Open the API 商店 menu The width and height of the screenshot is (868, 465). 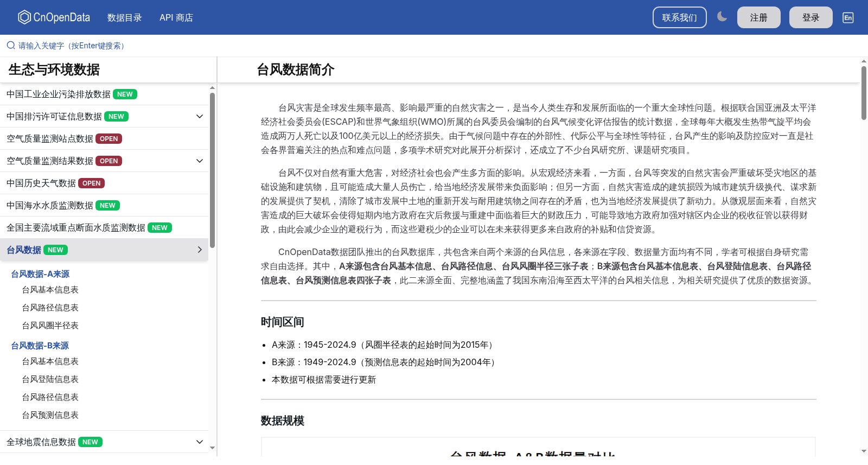click(x=176, y=17)
